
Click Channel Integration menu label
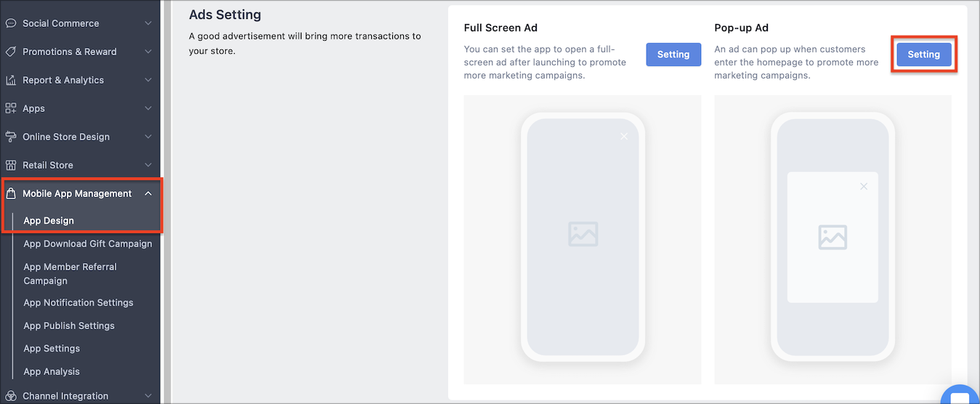(x=65, y=396)
